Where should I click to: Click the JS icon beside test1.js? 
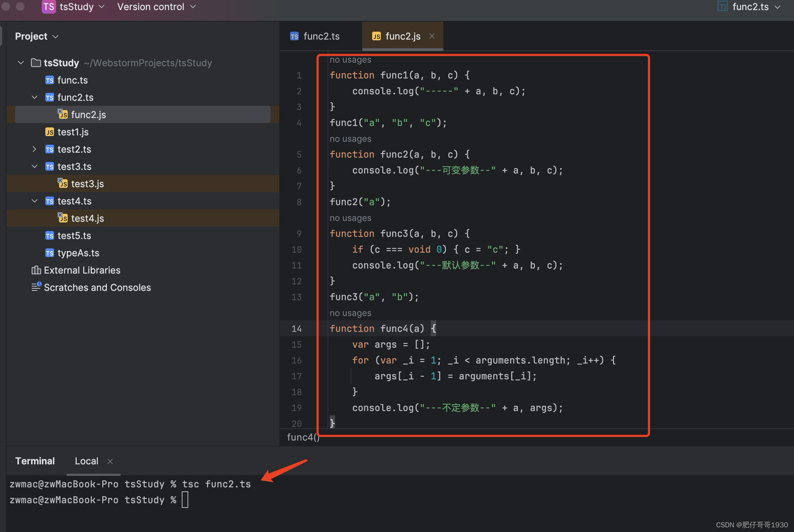(x=50, y=132)
